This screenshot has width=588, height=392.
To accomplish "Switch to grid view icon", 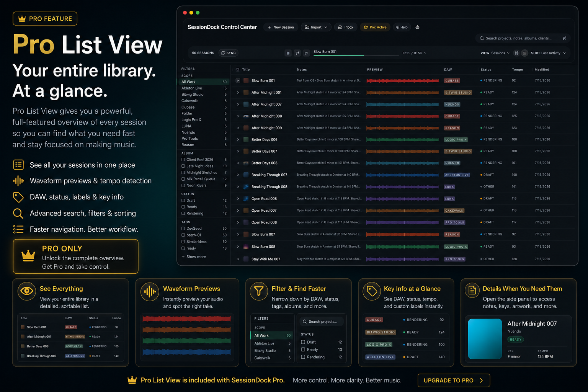I will coord(516,53).
